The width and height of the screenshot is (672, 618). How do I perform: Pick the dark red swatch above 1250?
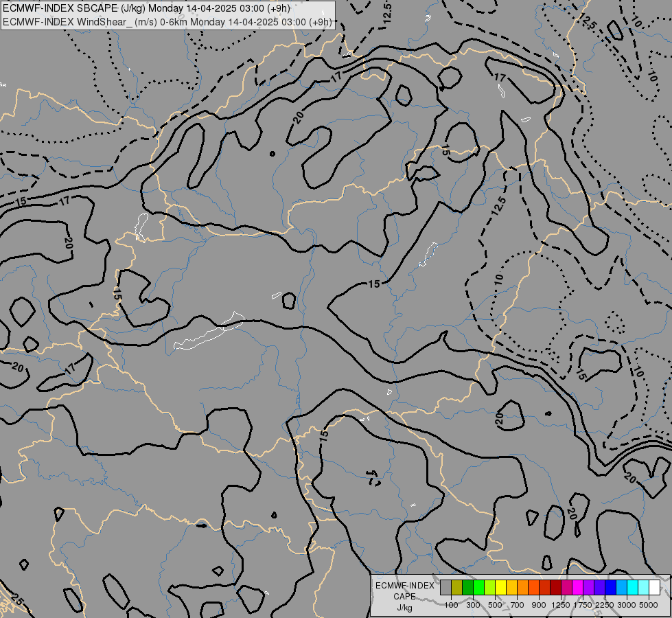click(555, 588)
